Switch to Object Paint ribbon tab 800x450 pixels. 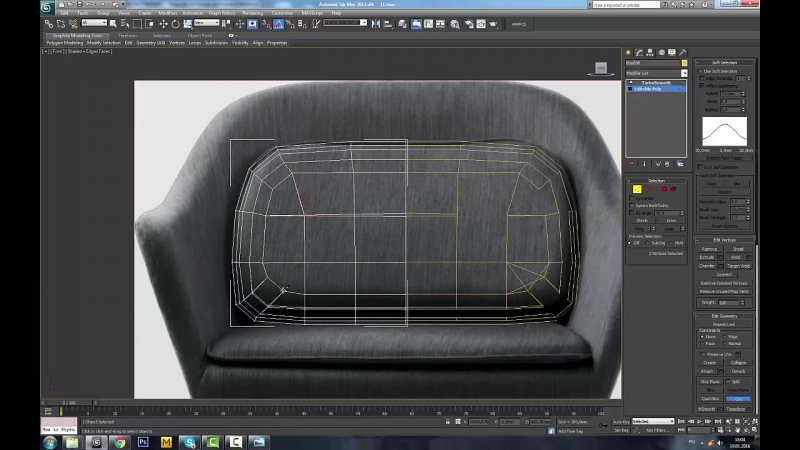(199, 36)
